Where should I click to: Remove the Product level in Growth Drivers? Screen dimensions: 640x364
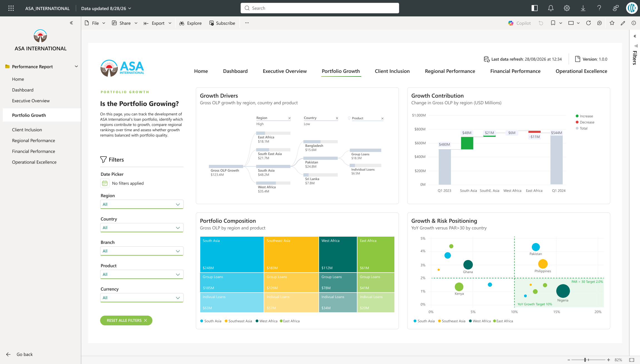pos(382,118)
